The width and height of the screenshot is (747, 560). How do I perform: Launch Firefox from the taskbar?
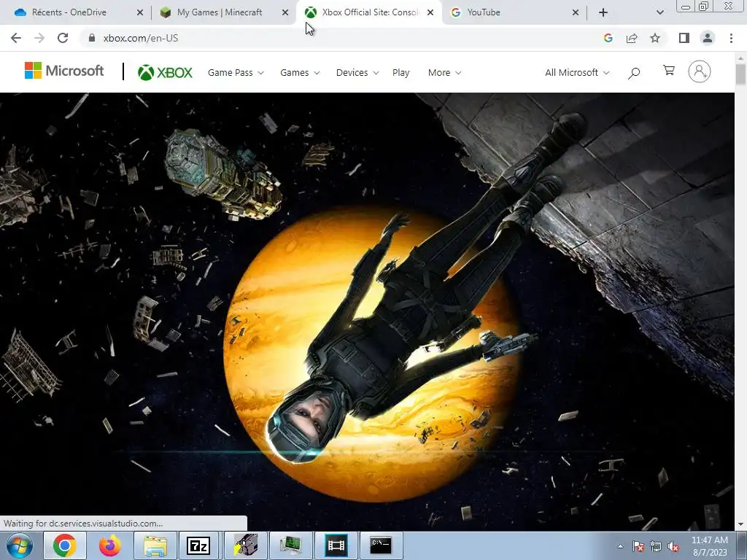coord(110,545)
